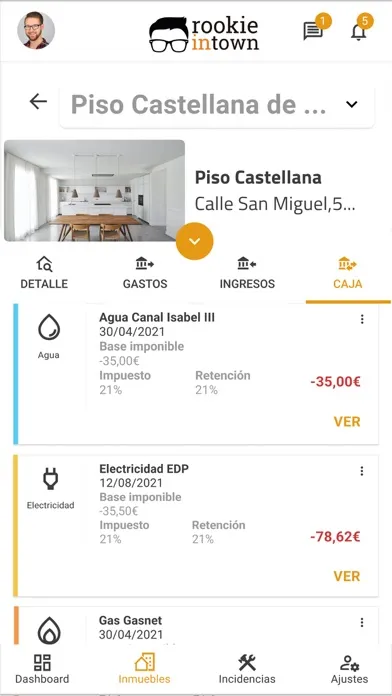Switch to the DETALLE tab
The image size is (392, 696).
tap(44, 273)
